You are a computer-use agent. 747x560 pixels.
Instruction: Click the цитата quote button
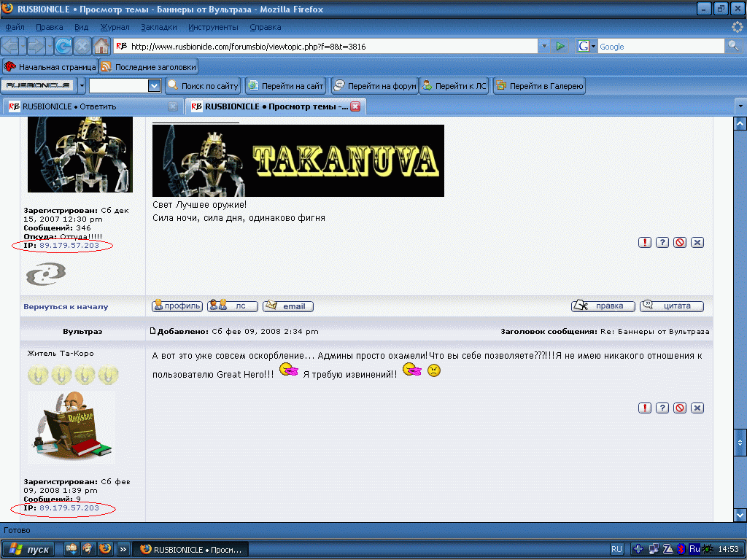[672, 306]
